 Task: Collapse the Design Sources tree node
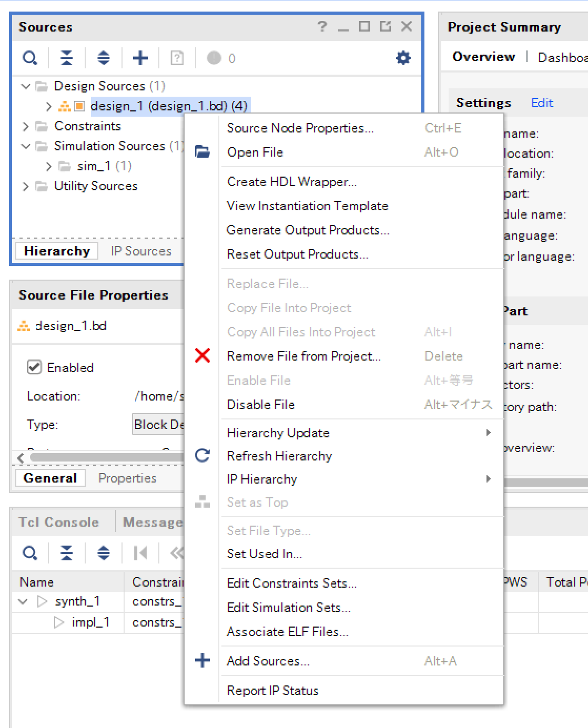click(25, 86)
